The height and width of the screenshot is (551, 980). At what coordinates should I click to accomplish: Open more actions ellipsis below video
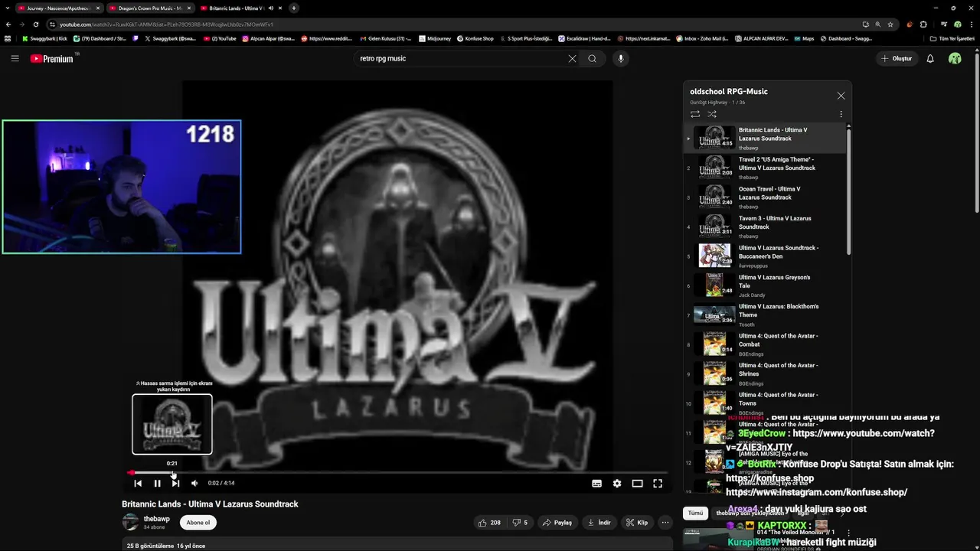point(665,523)
